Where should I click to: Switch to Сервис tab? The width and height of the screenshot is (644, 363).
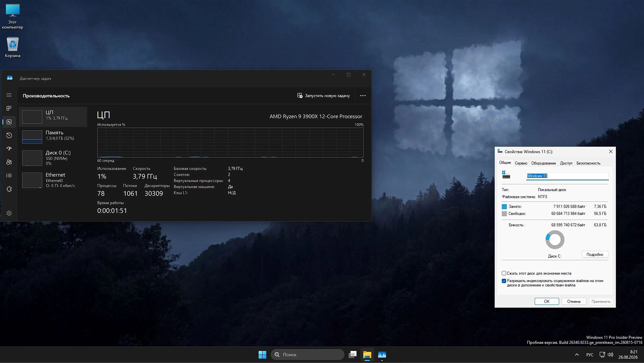tap(521, 163)
